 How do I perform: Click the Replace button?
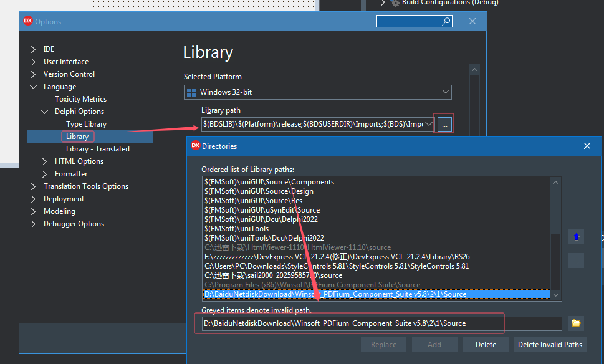[383, 344]
